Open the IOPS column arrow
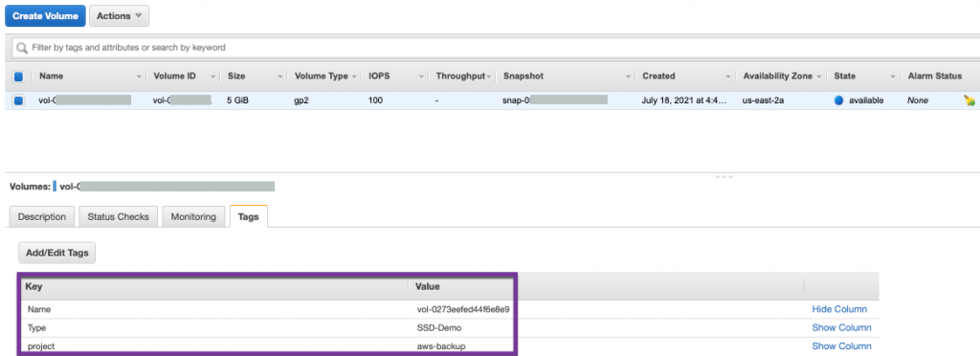Screen dimensions: 980x356 [x=422, y=77]
